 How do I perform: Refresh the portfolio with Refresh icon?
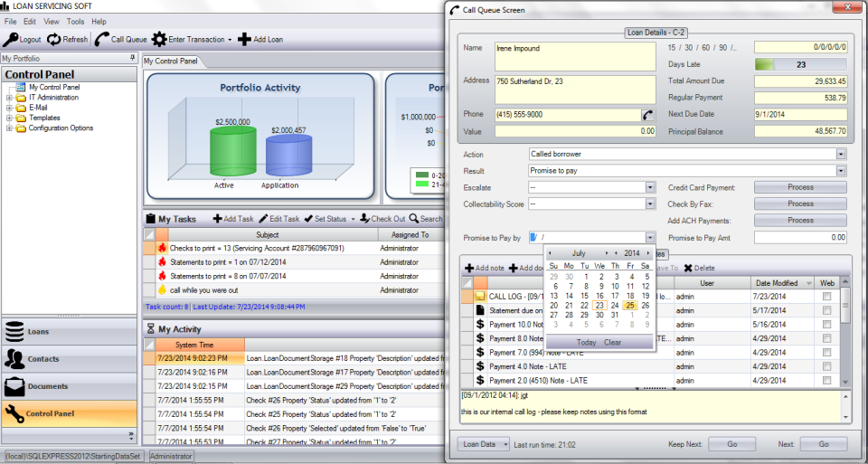53,39
